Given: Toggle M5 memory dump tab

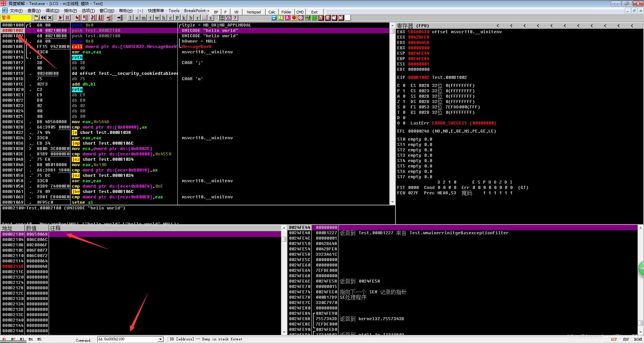Looking at the screenshot, I should (x=39, y=339).
